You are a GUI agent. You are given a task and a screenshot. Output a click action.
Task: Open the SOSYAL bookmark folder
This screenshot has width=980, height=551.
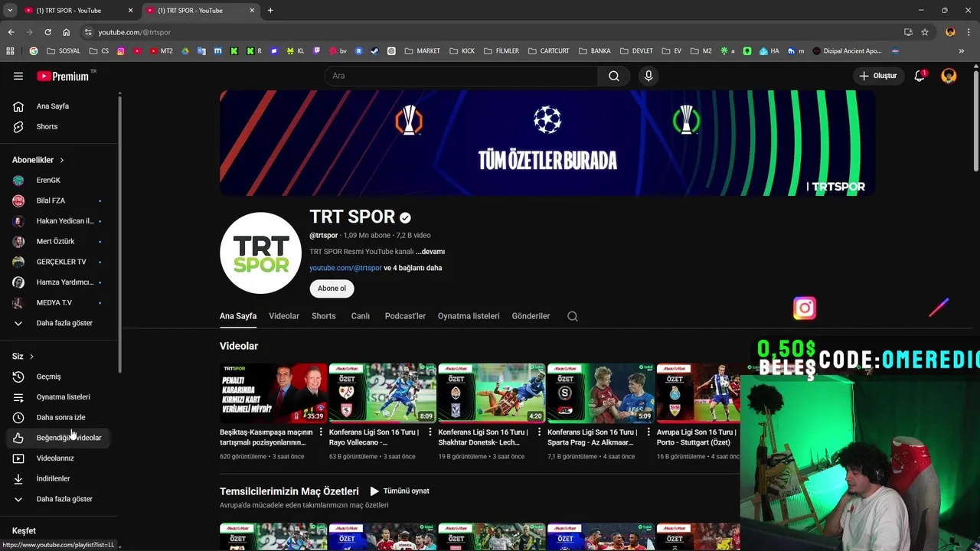64,51
